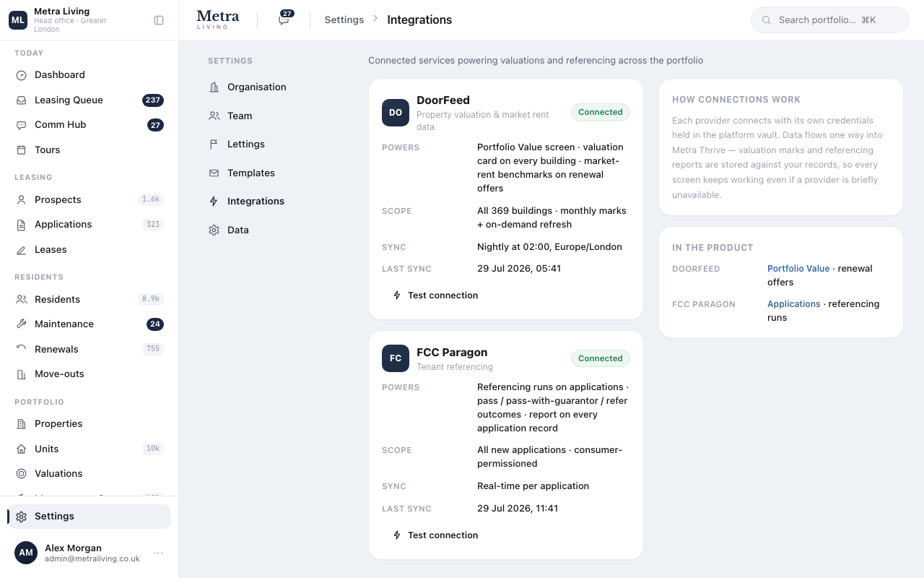Click the Renewals 755 count
This screenshot has height=578, width=924.
coord(153,349)
